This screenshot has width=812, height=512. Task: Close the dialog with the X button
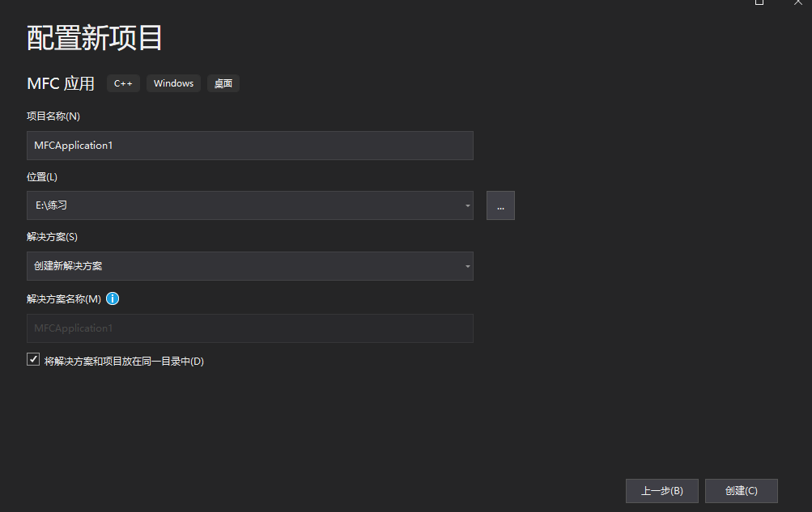pyautogui.click(x=798, y=2)
